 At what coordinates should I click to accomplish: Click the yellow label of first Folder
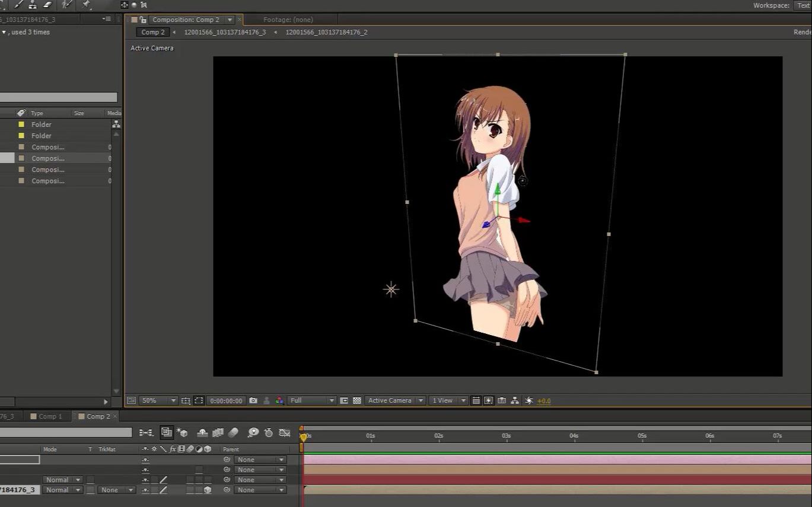pos(21,124)
